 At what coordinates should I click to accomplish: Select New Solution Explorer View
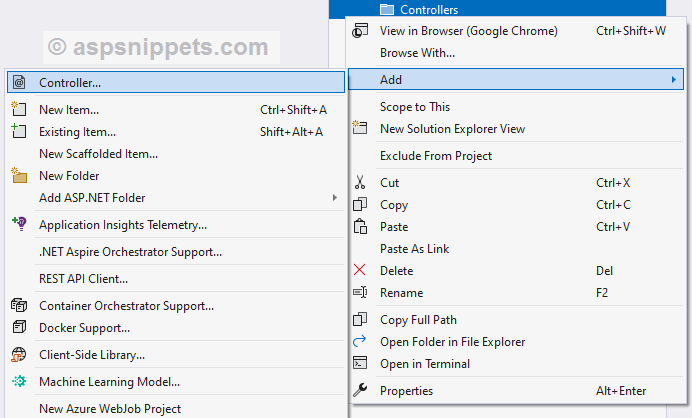tap(515, 129)
